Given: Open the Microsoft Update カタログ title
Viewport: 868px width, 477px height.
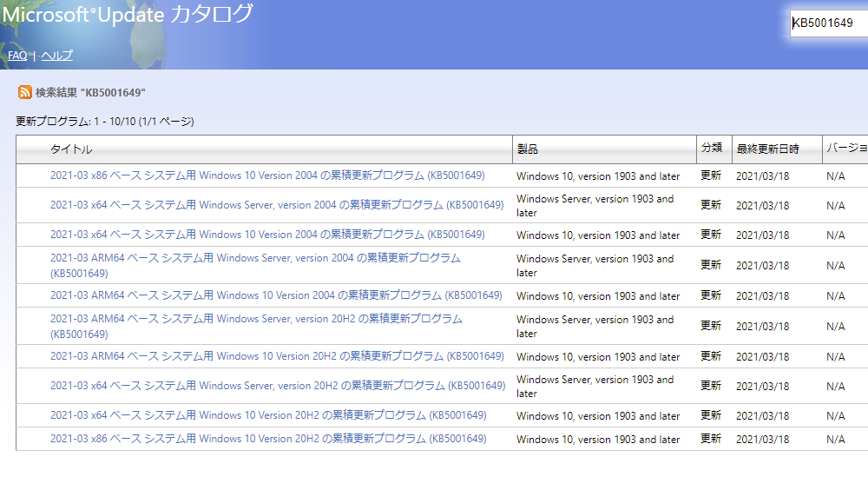Looking at the screenshot, I should click(x=128, y=15).
